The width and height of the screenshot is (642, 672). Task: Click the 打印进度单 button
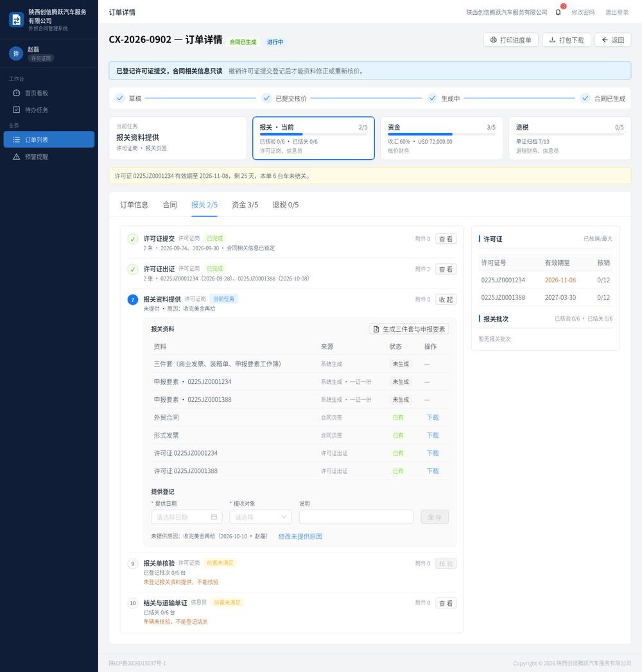click(510, 40)
